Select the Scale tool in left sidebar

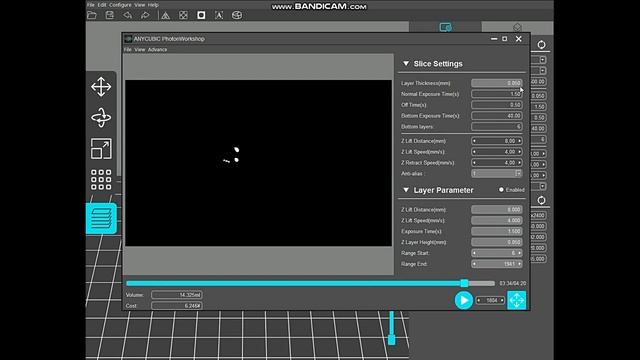pyautogui.click(x=101, y=149)
